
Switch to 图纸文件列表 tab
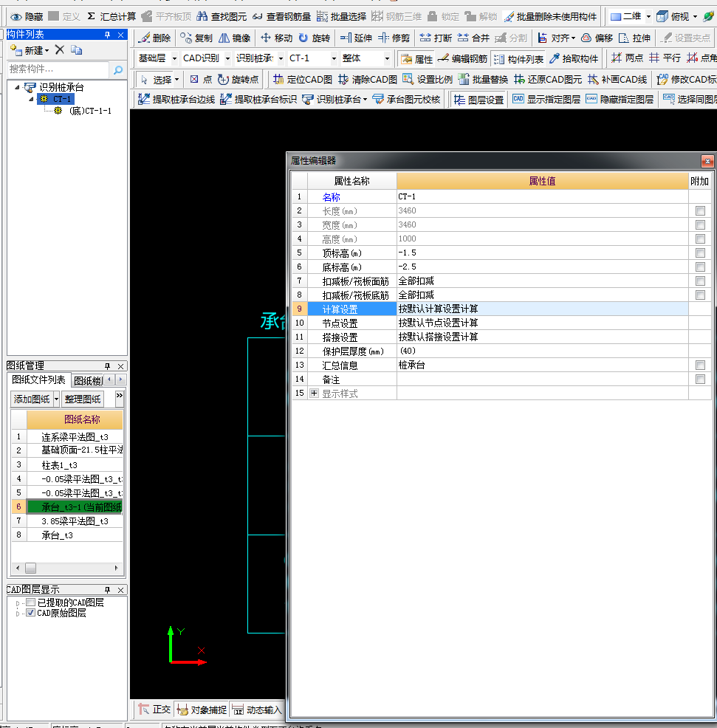coord(38,380)
